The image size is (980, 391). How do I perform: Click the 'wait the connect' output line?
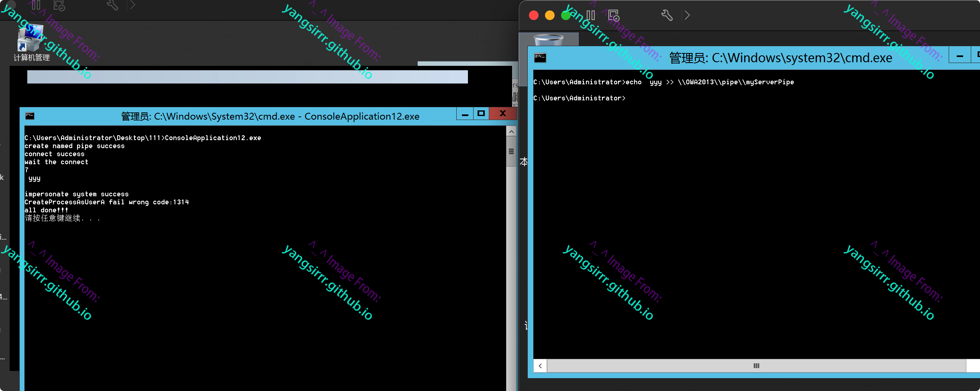coord(57,162)
